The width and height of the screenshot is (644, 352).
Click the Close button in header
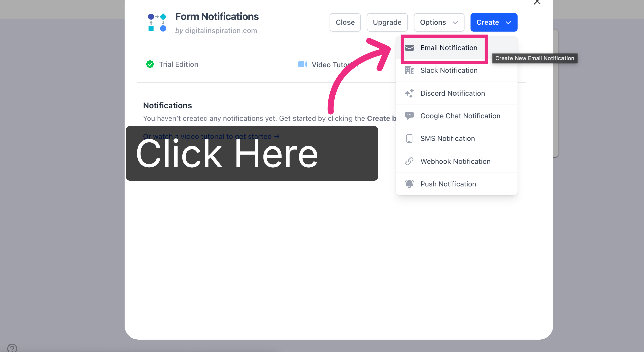pos(345,22)
